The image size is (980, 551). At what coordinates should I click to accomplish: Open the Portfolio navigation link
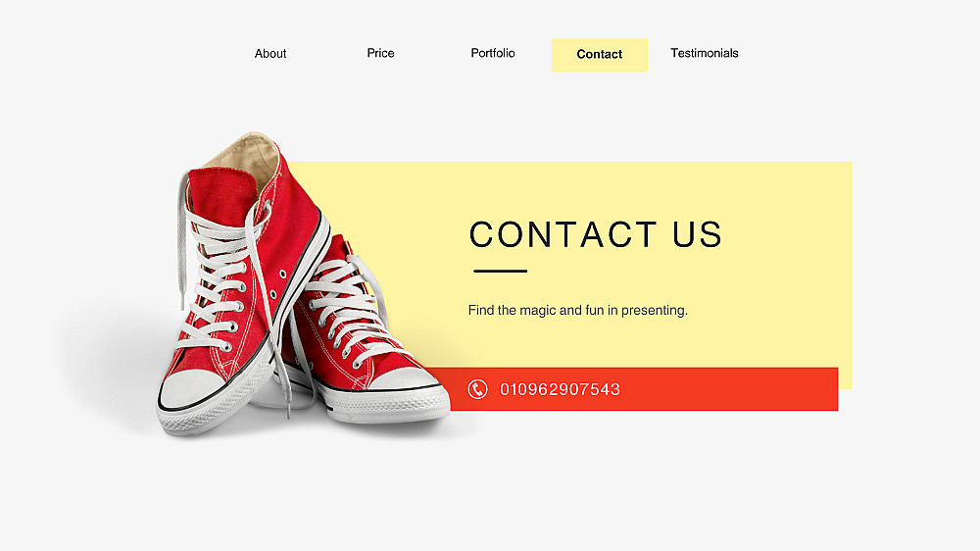pos(493,53)
